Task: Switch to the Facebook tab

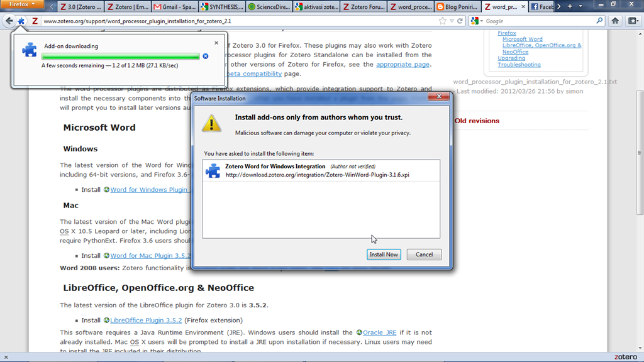Action: click(x=541, y=7)
